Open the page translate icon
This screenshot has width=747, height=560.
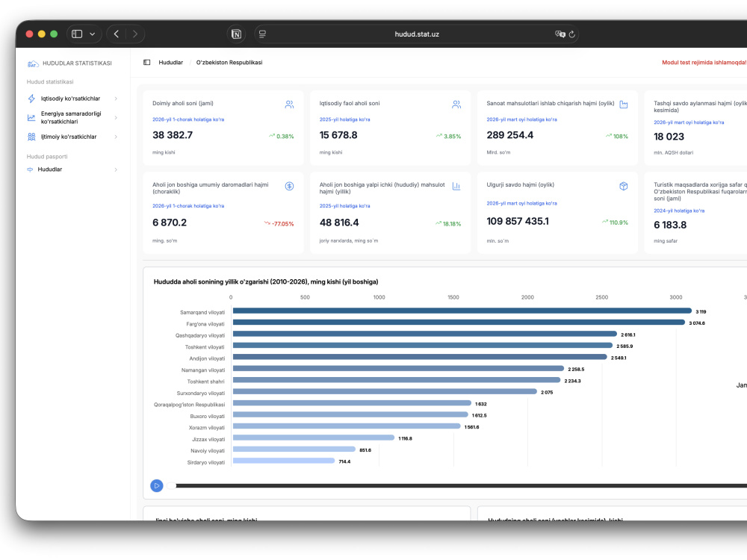pyautogui.click(x=560, y=34)
